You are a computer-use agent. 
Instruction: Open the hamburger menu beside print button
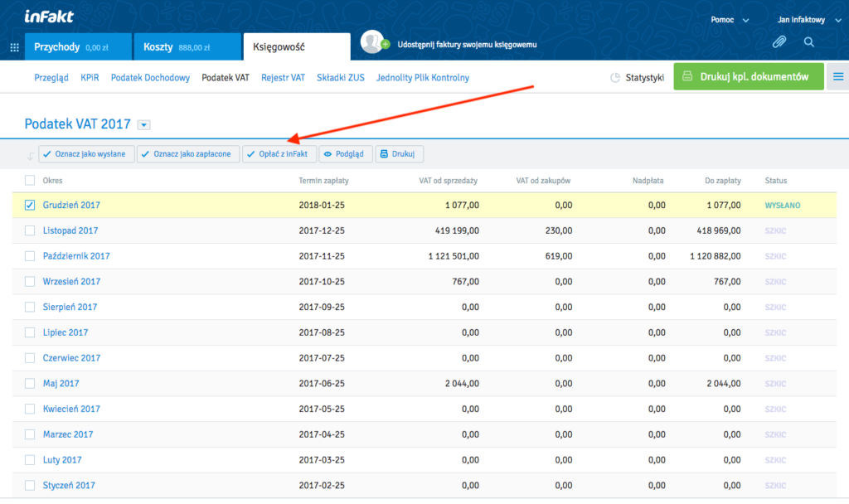[x=837, y=77]
